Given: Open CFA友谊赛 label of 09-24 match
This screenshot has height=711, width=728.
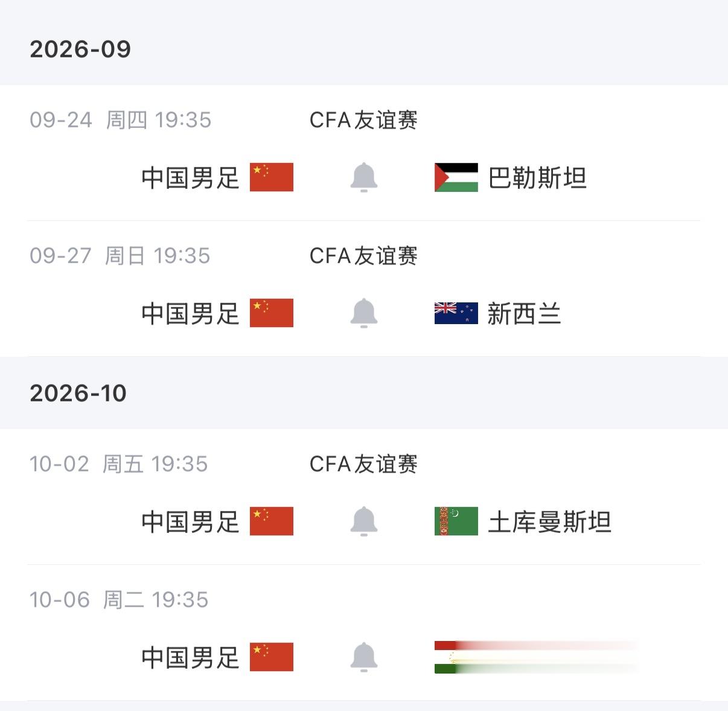Looking at the screenshot, I should pos(363,120).
